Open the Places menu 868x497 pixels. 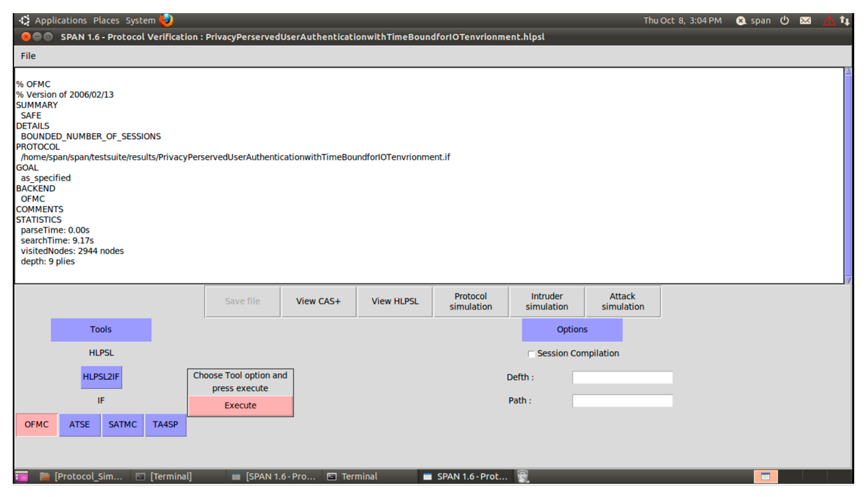coord(106,21)
